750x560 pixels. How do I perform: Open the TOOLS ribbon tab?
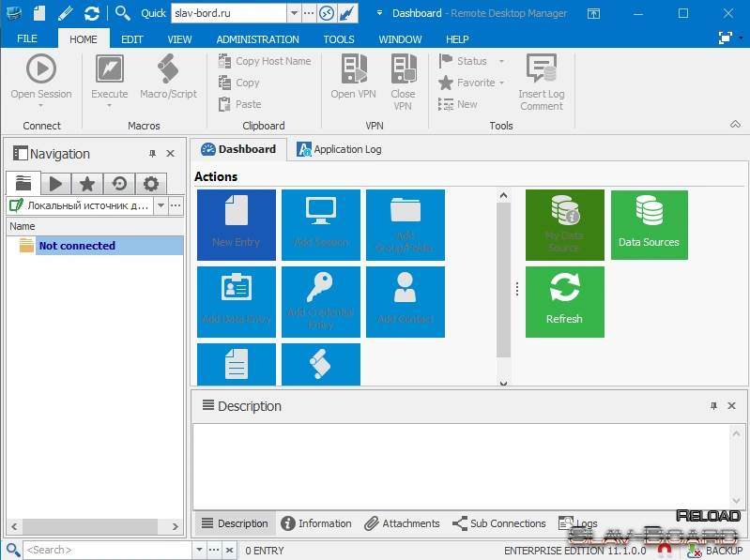click(x=339, y=39)
